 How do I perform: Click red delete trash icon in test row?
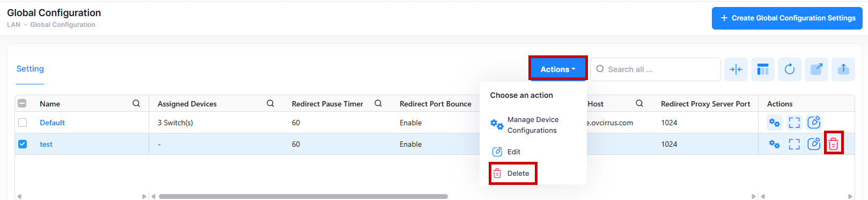(834, 144)
